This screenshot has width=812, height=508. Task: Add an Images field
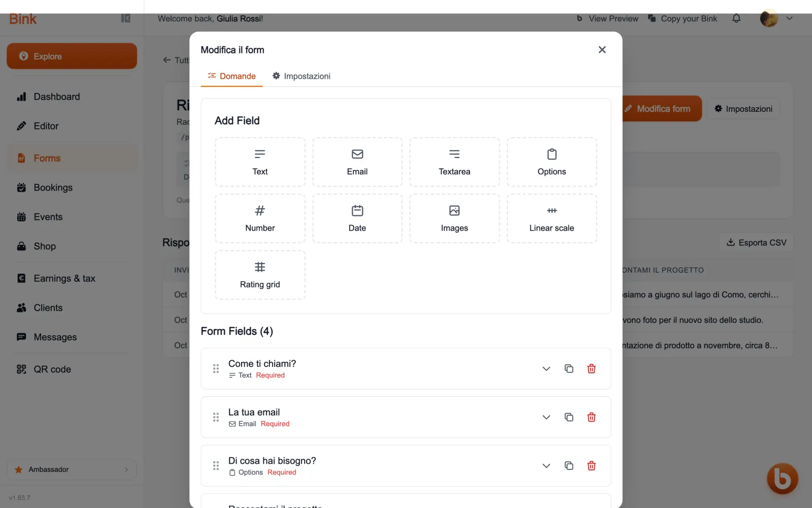pos(455,218)
